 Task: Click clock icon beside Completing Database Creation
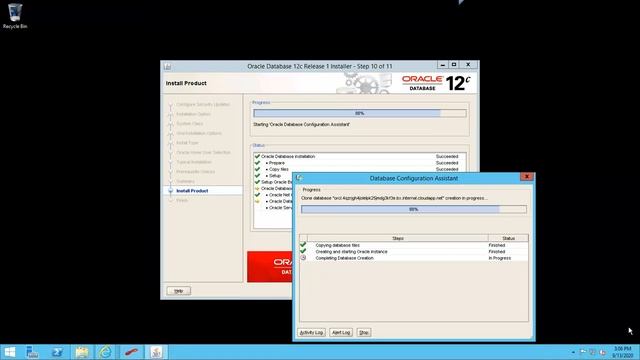303,258
